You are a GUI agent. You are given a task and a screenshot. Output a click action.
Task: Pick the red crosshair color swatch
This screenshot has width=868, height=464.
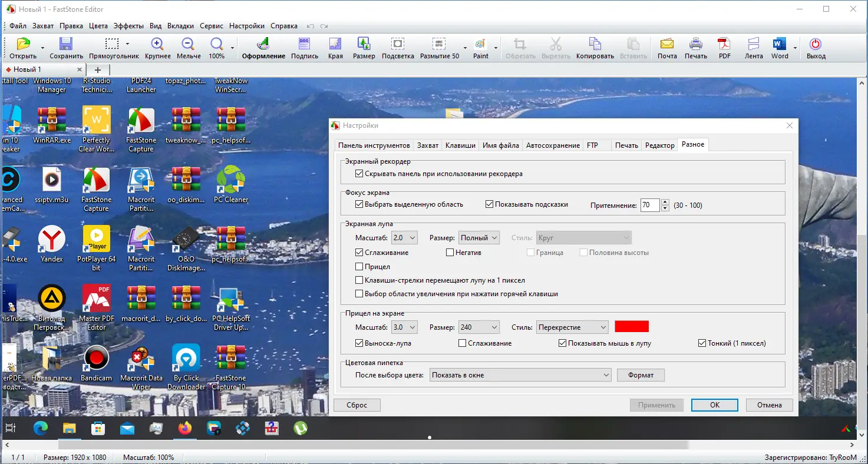[x=632, y=327]
